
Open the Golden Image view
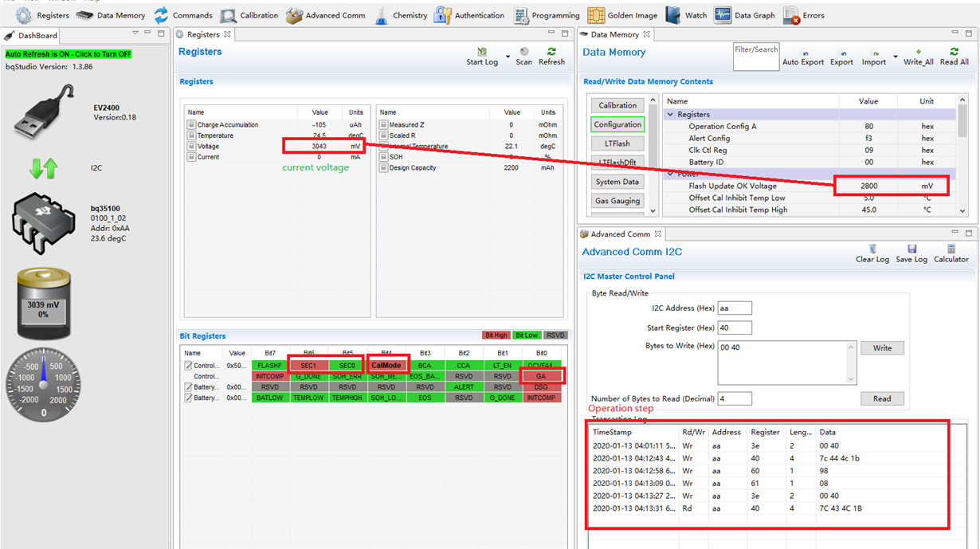(x=623, y=15)
